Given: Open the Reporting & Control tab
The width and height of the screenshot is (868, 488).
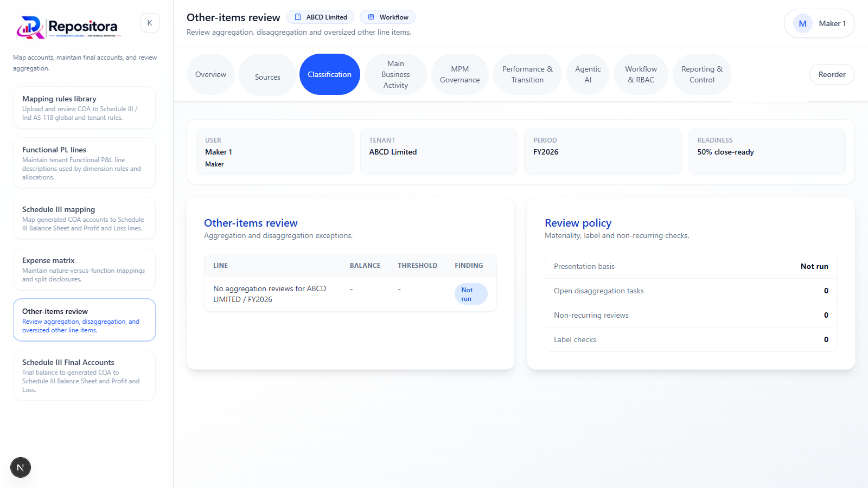Looking at the screenshot, I should point(702,74).
